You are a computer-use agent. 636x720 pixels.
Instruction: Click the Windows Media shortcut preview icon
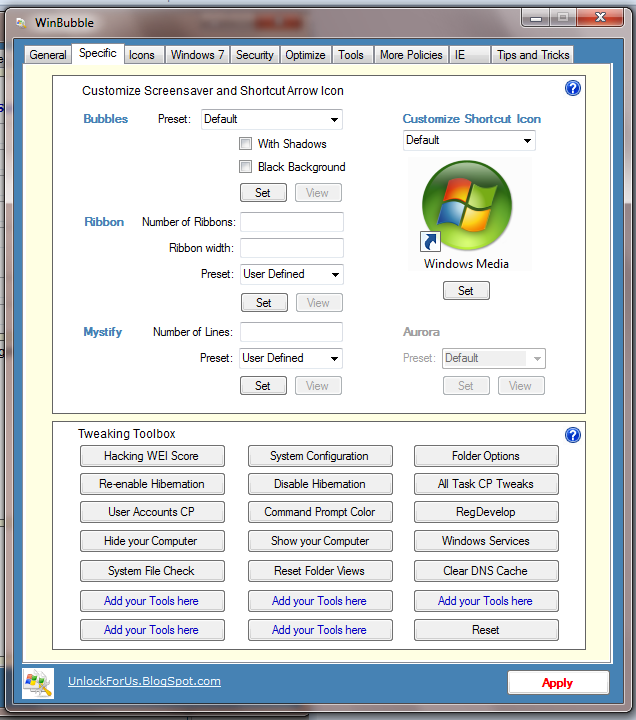point(467,205)
